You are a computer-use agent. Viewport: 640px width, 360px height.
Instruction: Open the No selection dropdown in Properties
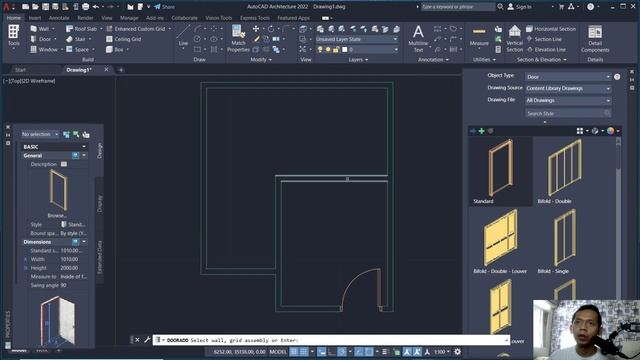tap(40, 134)
